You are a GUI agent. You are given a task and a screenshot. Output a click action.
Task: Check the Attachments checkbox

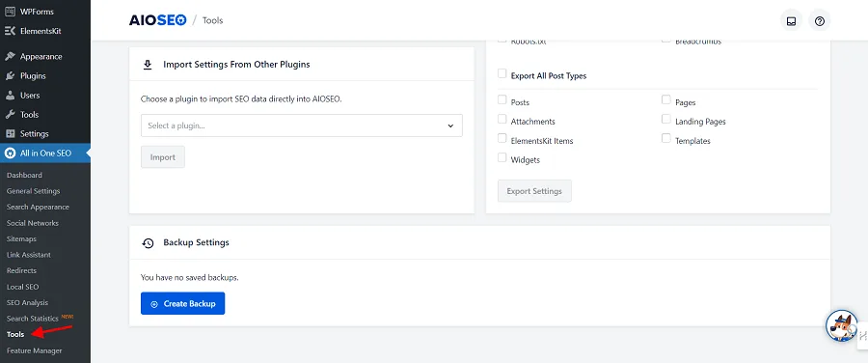click(x=502, y=119)
